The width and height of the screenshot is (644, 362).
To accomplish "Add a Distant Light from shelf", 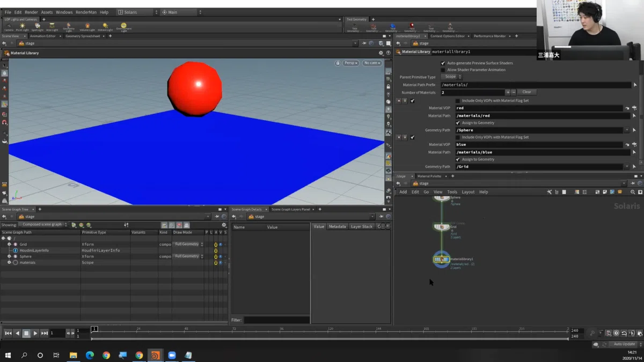I will coord(105,27).
